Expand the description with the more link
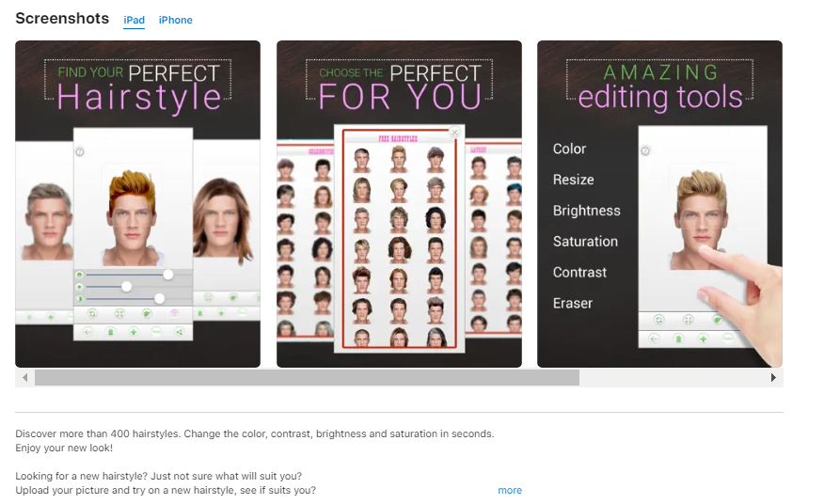Screen dimensions: 840x504 pos(510,490)
